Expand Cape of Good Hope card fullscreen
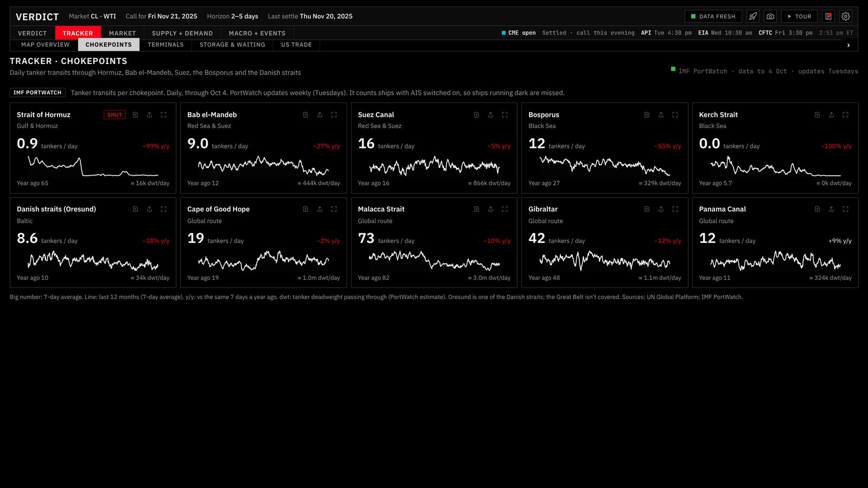The height and width of the screenshot is (488, 868). (334, 209)
